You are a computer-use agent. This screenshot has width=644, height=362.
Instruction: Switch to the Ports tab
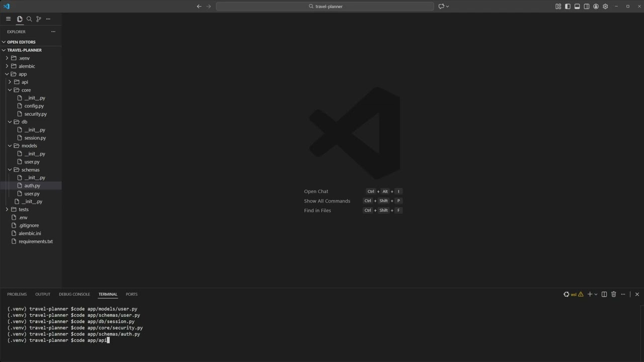(x=131, y=294)
